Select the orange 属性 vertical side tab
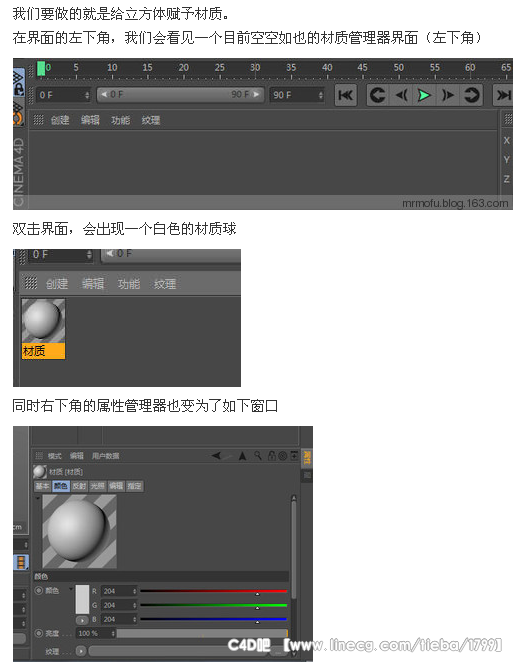 coord(307,458)
